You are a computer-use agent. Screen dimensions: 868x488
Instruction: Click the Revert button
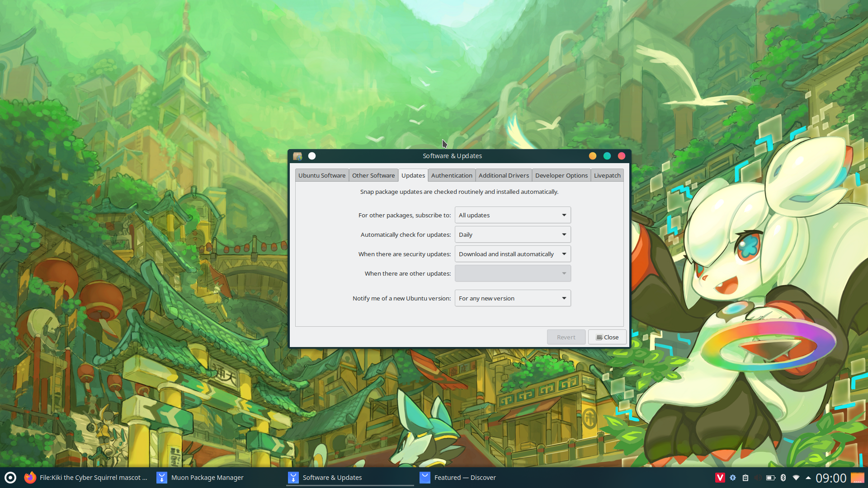tap(566, 337)
